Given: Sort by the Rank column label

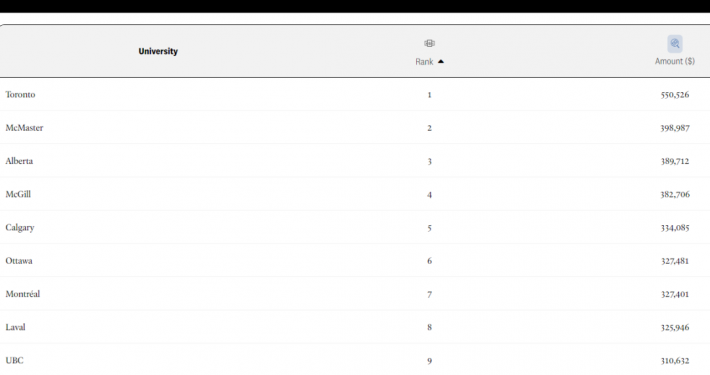Looking at the screenshot, I should coord(424,62).
